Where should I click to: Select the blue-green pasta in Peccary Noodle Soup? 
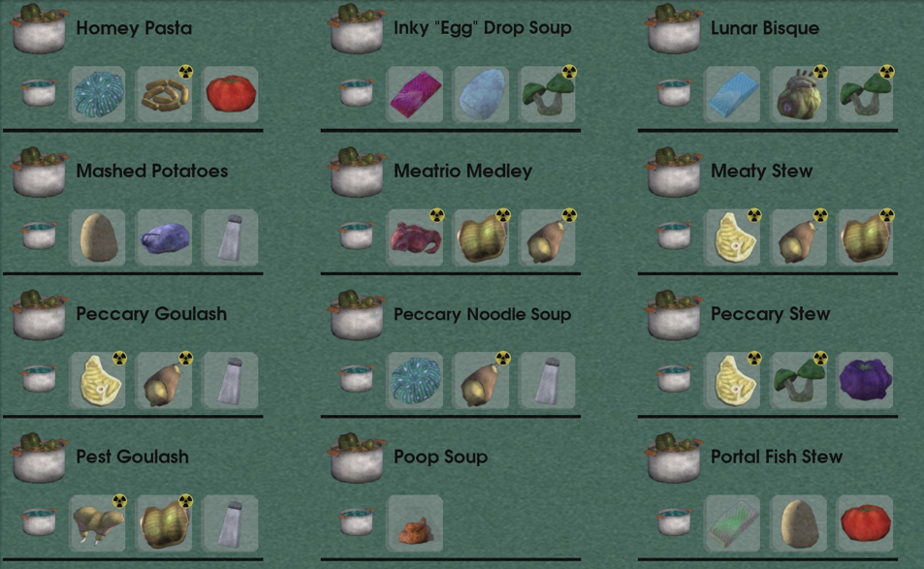[415, 381]
